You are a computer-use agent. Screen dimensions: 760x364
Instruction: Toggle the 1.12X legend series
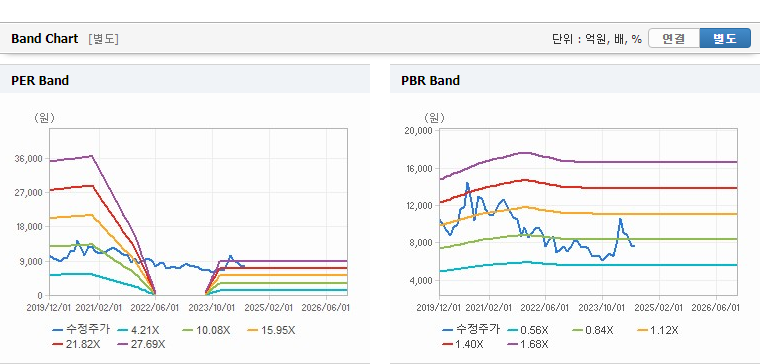pyautogui.click(x=658, y=330)
